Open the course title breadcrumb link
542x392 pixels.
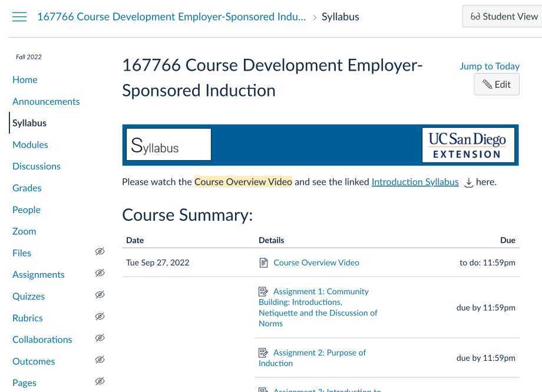(171, 16)
